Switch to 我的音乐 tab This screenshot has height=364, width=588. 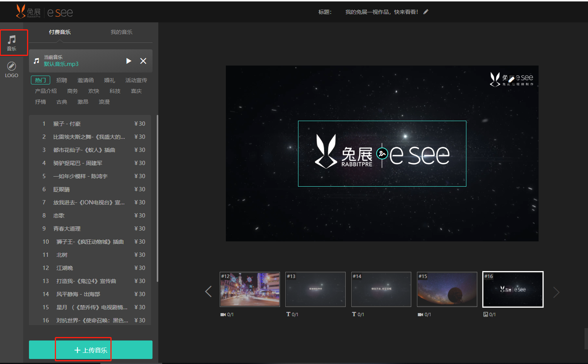[x=122, y=32]
